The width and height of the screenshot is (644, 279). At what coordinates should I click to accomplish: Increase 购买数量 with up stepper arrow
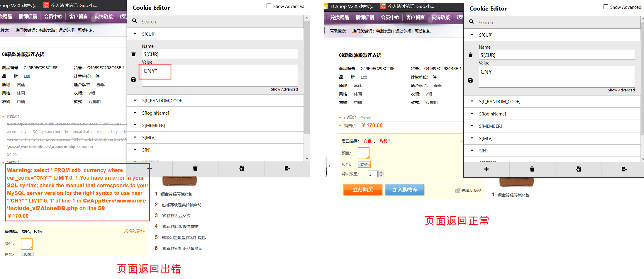(x=381, y=172)
